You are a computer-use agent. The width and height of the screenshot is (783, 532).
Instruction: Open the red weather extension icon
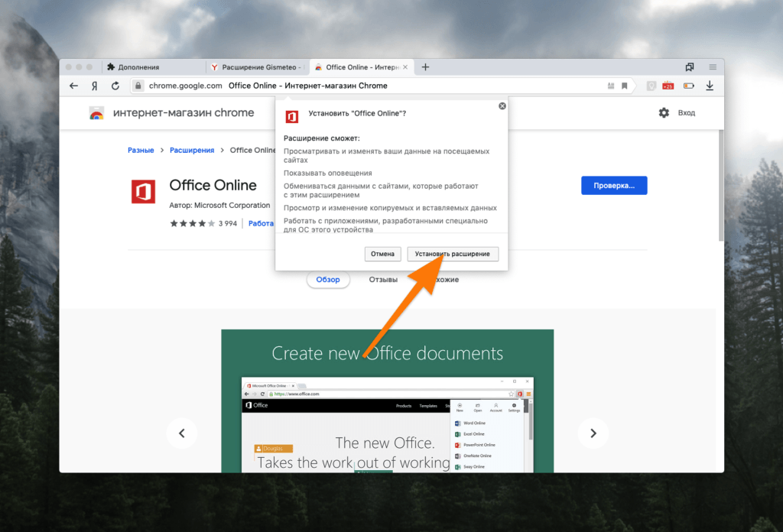point(668,86)
